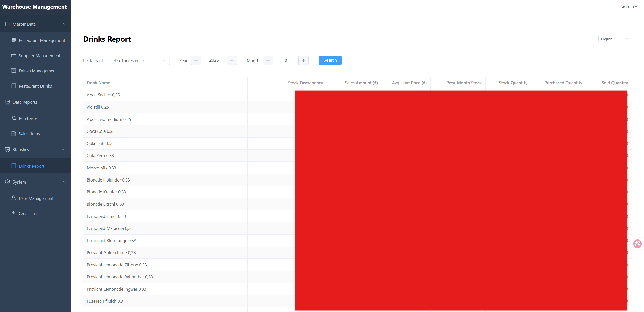Click the Month number input field
This screenshot has width=644, height=312.
click(286, 60)
